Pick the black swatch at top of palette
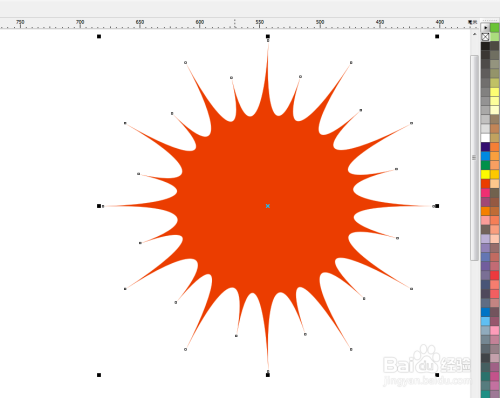500x398 pixels. [x=485, y=46]
